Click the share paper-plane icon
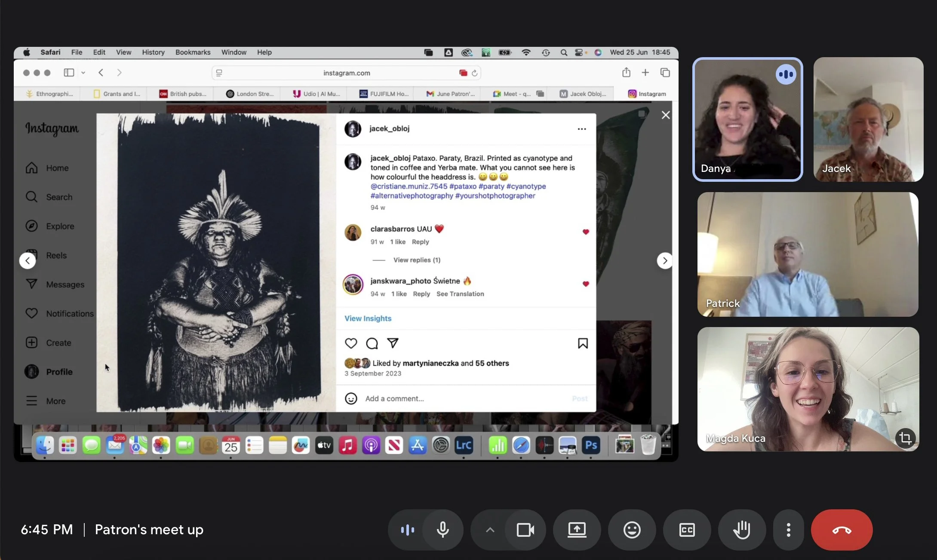 393,343
